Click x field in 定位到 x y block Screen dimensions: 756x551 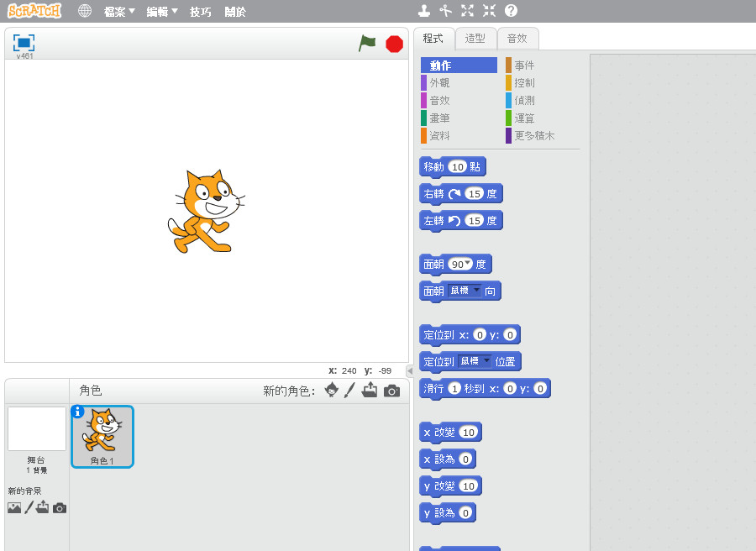pos(480,334)
